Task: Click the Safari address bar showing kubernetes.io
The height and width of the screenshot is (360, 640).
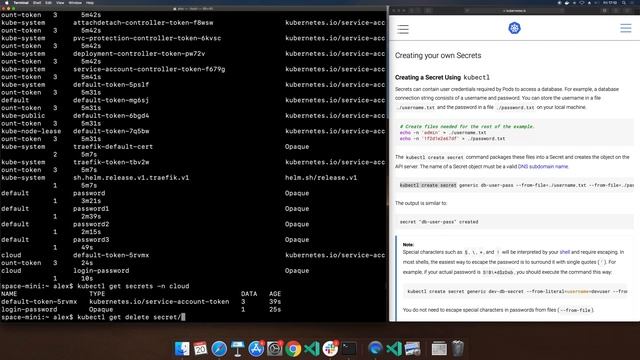Action: coord(514,11)
